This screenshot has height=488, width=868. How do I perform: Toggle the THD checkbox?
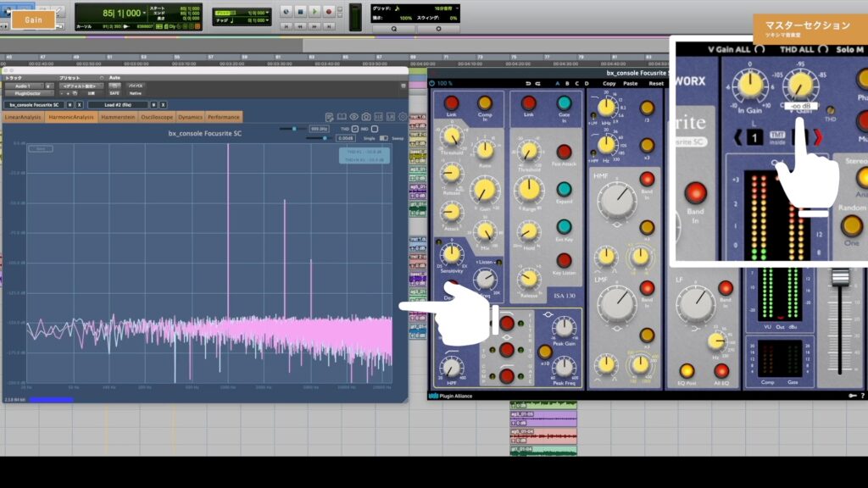click(x=355, y=129)
